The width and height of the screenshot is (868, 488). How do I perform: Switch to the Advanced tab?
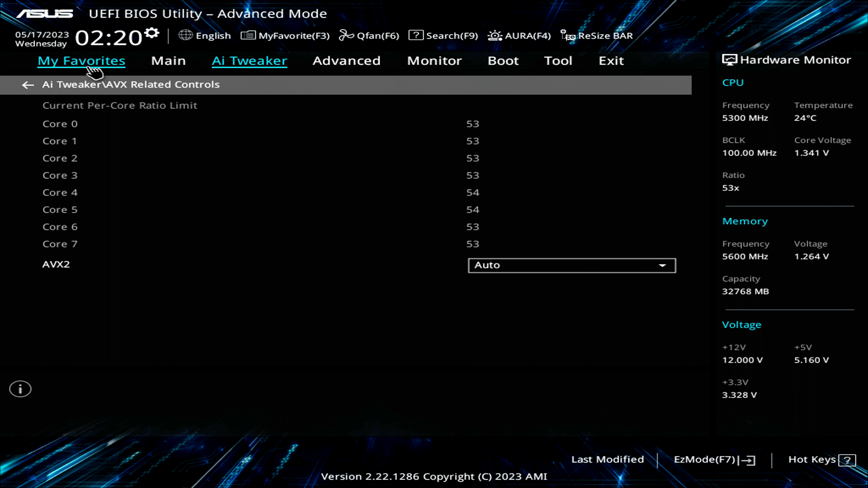coord(346,61)
